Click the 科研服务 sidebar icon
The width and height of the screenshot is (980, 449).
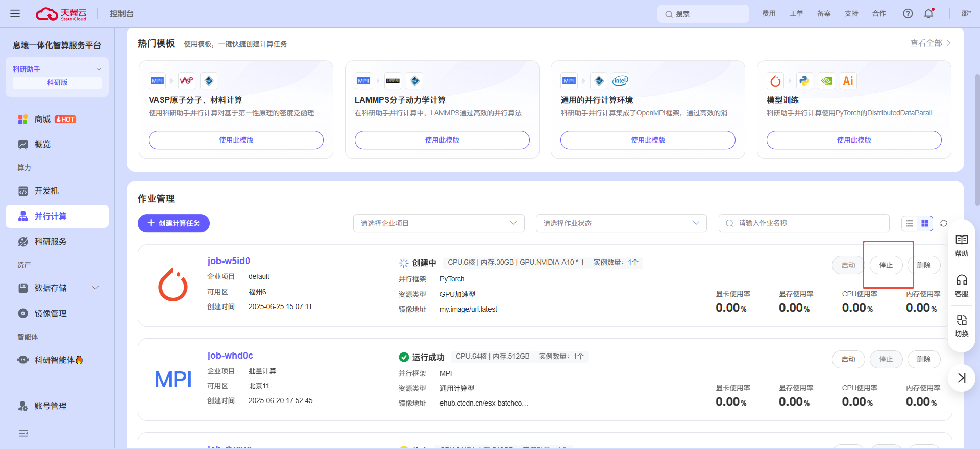click(23, 242)
